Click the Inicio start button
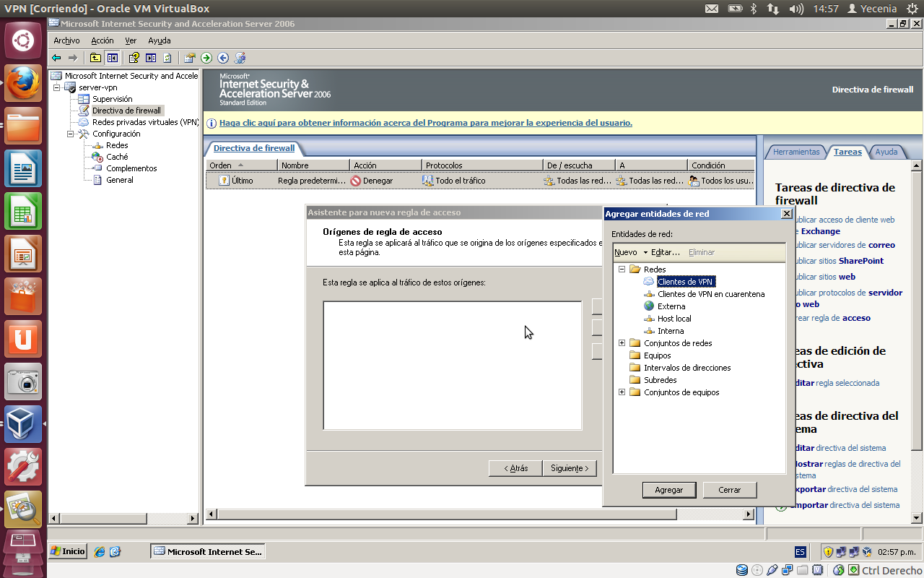Viewport: 924px width, 578px height. pyautogui.click(x=68, y=551)
